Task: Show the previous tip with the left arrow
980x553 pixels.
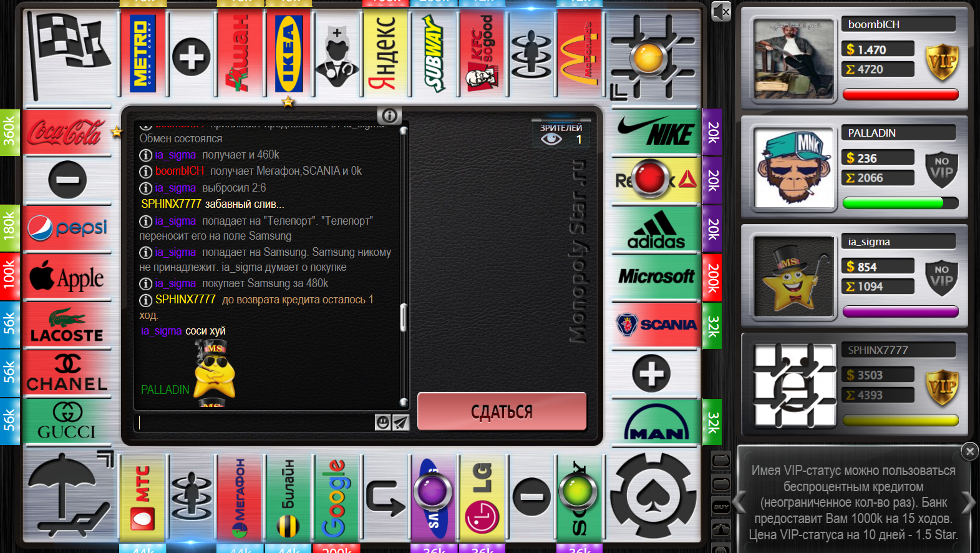Action: tap(739, 502)
